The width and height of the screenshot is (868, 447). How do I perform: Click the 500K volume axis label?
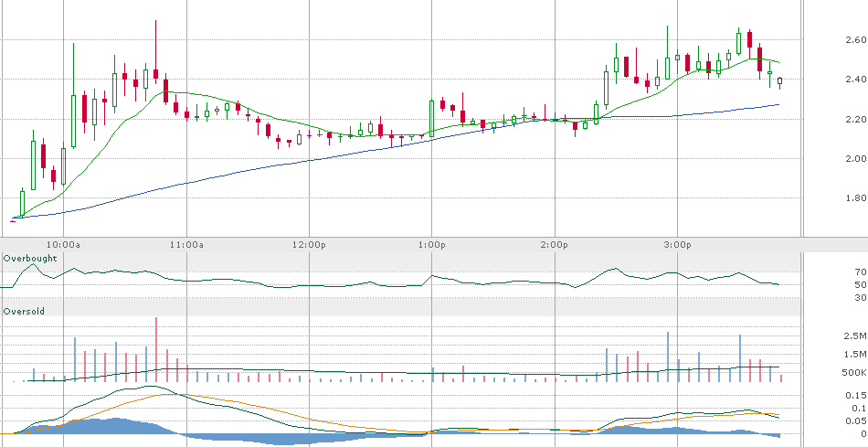[x=854, y=372]
